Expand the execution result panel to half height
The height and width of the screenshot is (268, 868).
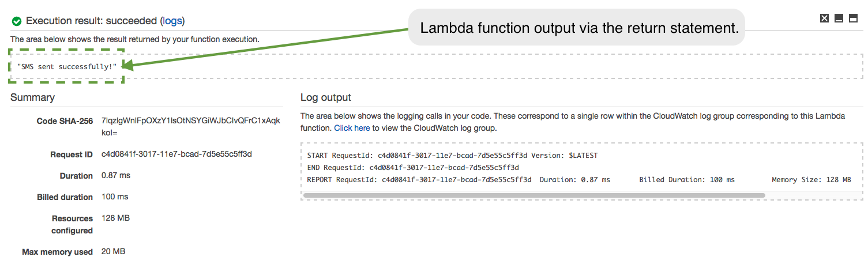tap(853, 18)
